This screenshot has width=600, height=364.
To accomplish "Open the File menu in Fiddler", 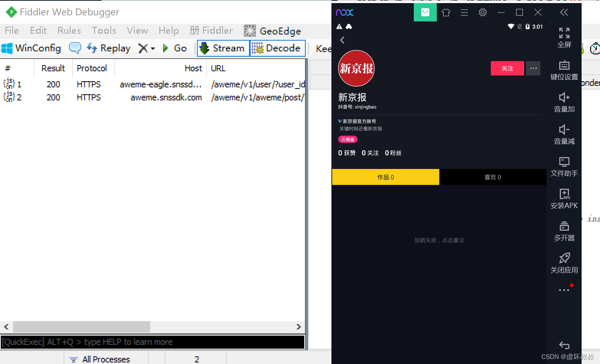I will [12, 31].
